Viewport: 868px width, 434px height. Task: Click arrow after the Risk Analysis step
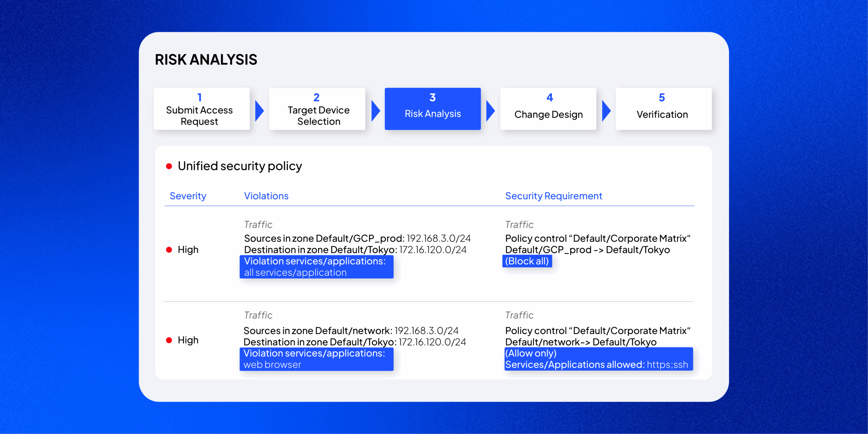(x=490, y=111)
